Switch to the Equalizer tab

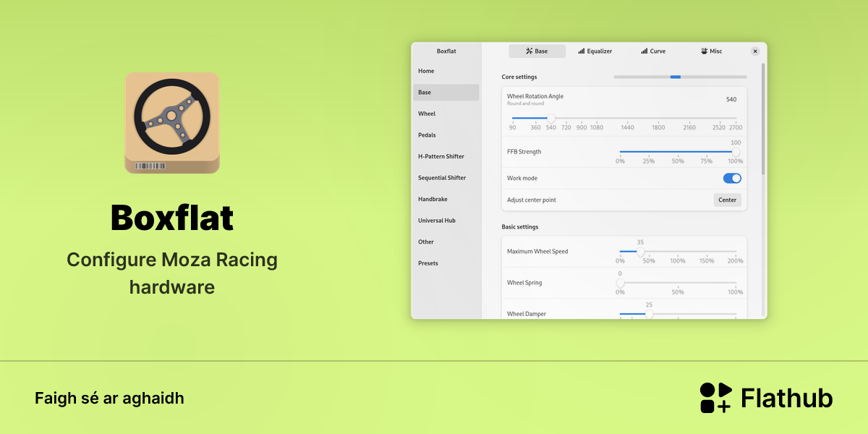click(x=595, y=51)
